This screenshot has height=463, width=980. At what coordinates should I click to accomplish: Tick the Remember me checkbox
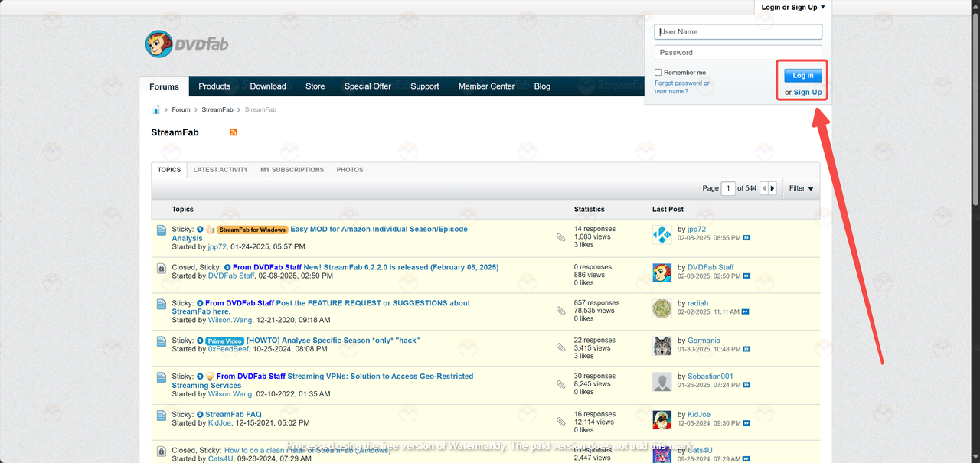[658, 73]
